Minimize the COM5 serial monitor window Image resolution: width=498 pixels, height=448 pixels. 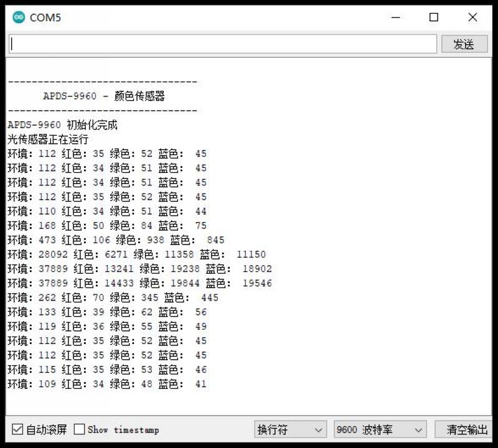coord(395,17)
